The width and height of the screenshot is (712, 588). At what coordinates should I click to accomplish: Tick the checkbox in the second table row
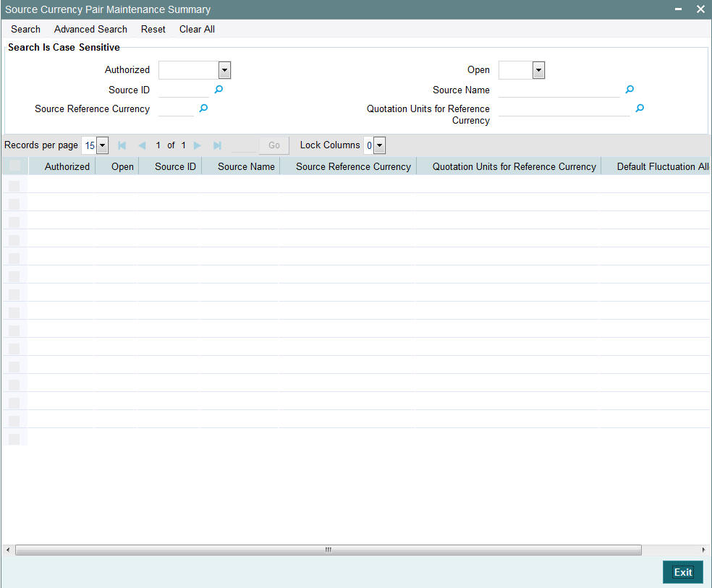(x=14, y=204)
